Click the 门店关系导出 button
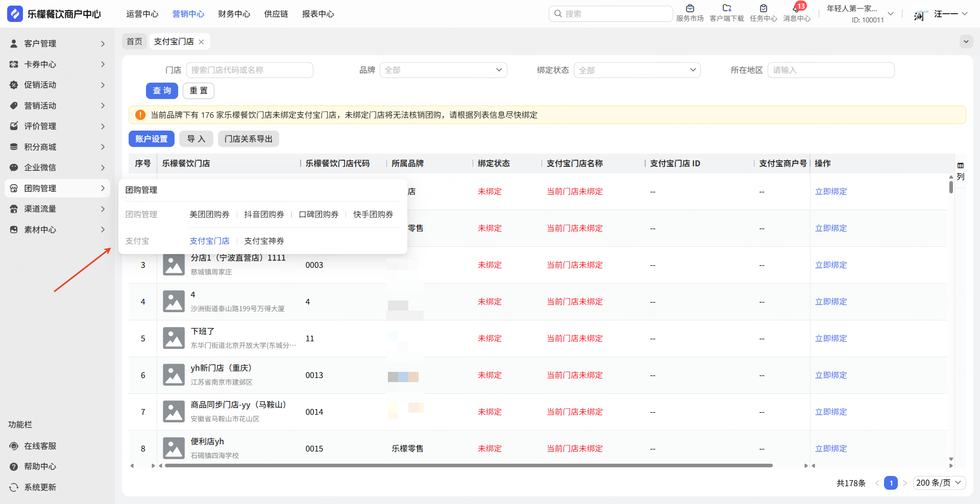 pos(249,139)
